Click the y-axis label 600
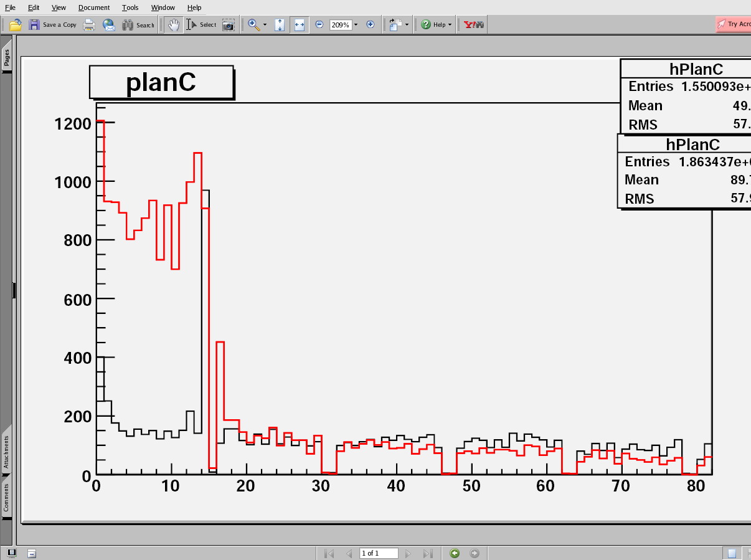The width and height of the screenshot is (751, 560). (x=77, y=300)
